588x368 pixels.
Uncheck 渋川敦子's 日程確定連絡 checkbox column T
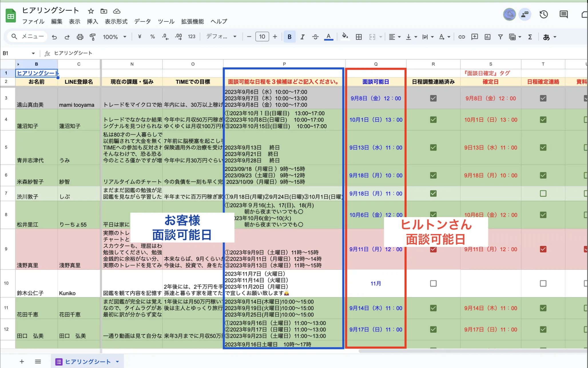[543, 193]
